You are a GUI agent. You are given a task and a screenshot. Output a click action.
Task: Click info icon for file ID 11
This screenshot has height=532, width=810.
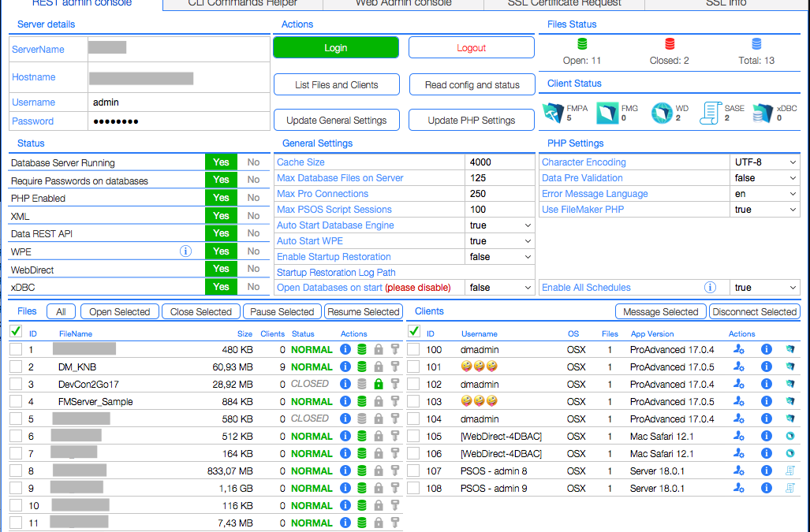coord(345,523)
